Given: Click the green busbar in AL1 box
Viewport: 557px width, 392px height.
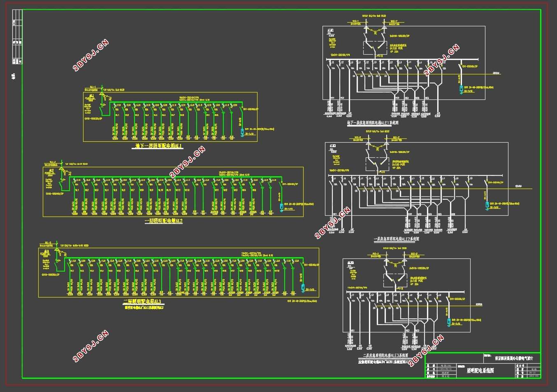Looking at the screenshot, I should 177,102.
